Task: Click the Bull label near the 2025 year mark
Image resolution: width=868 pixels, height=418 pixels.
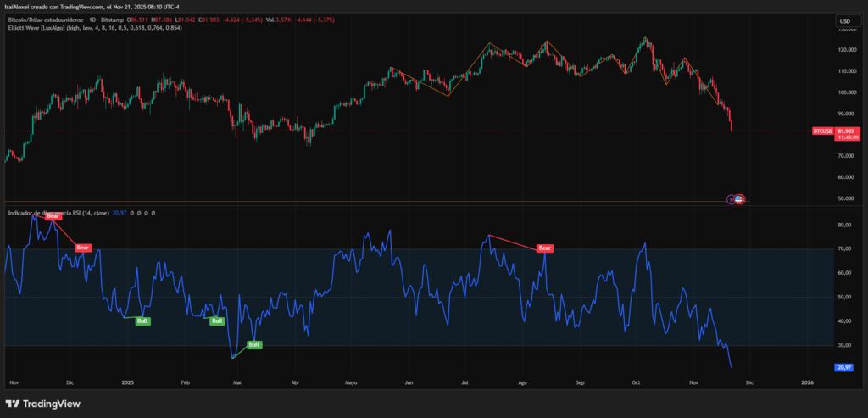Action: coord(142,320)
